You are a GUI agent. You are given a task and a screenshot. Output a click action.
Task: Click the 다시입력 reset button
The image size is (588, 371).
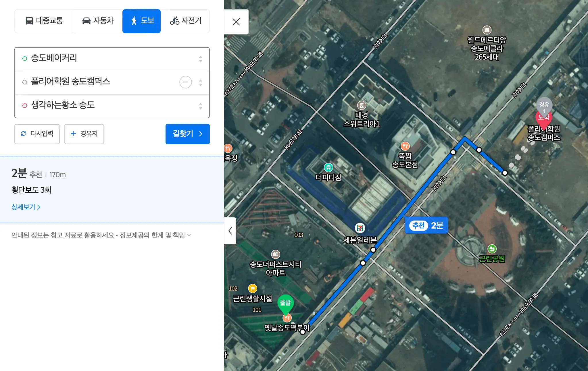[x=37, y=134]
